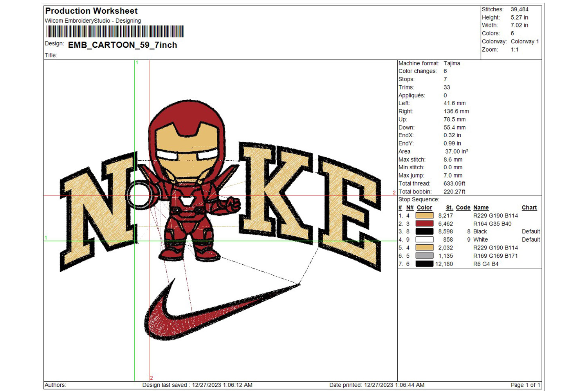Viewport: 588px width, 391px height.
Task: Select the Black swatch in stop row 3
Action: click(424, 231)
